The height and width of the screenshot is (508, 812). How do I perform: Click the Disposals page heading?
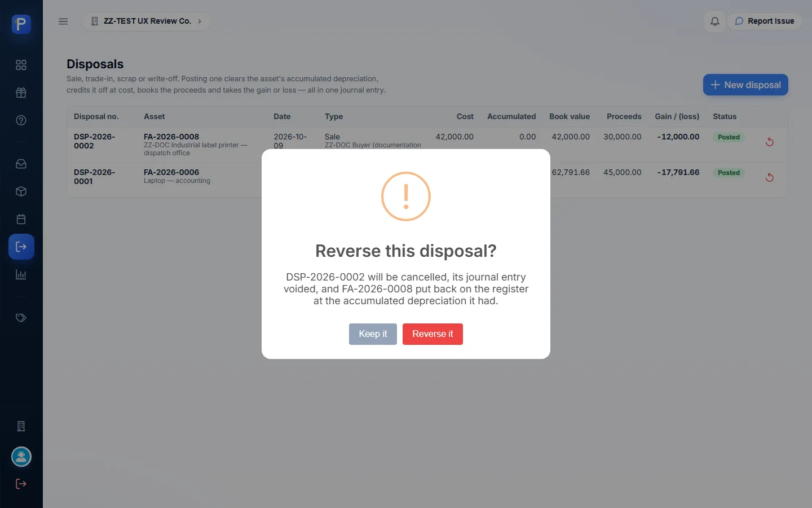[95, 64]
